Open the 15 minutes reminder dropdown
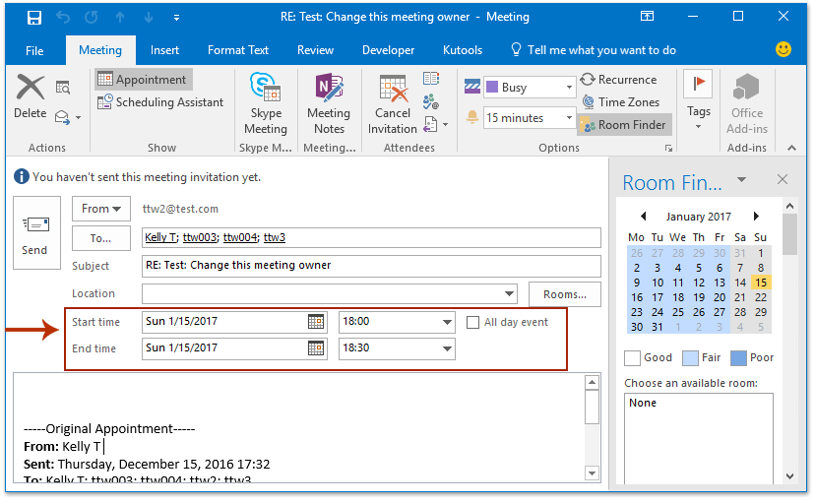This screenshot has width=815, height=504. pyautogui.click(x=569, y=118)
